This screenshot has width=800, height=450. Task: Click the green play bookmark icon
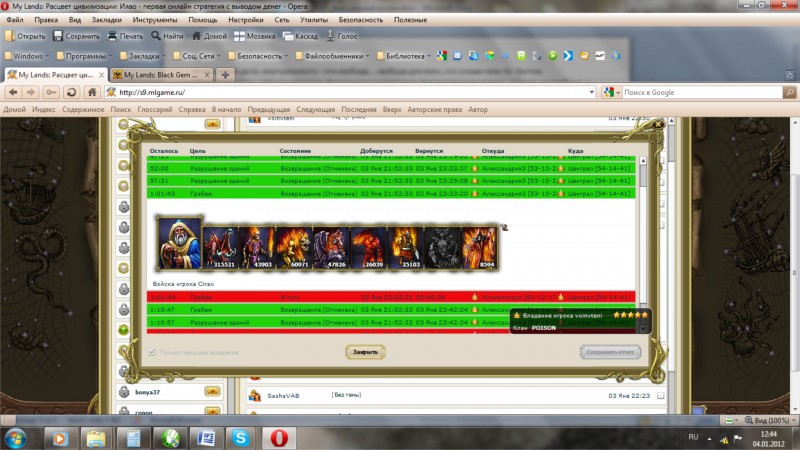click(x=553, y=56)
